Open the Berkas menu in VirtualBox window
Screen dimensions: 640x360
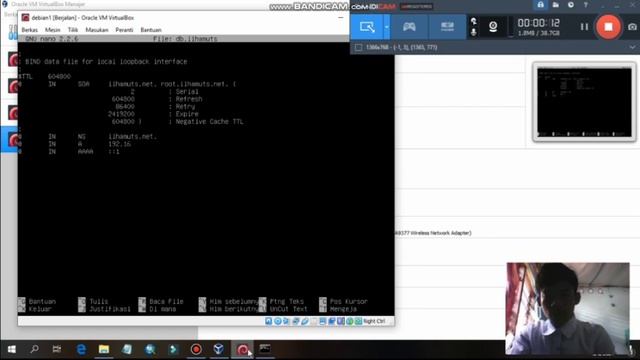pos(29,30)
